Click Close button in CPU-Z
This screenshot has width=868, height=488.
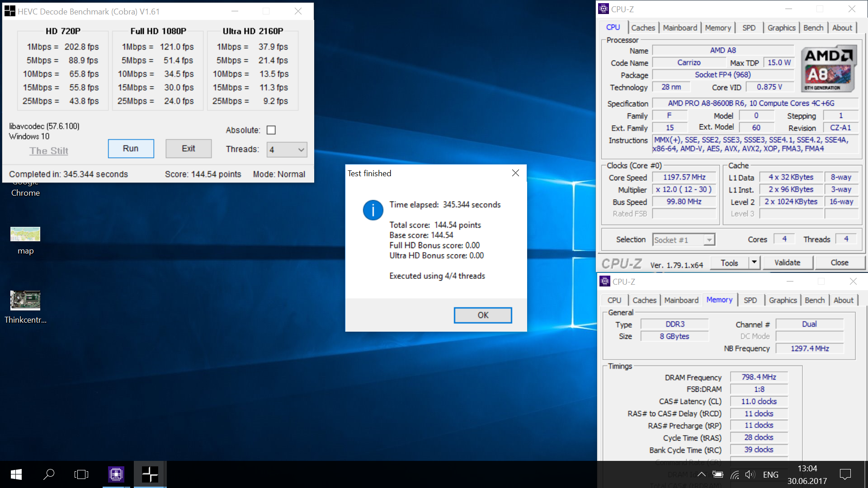[840, 263]
